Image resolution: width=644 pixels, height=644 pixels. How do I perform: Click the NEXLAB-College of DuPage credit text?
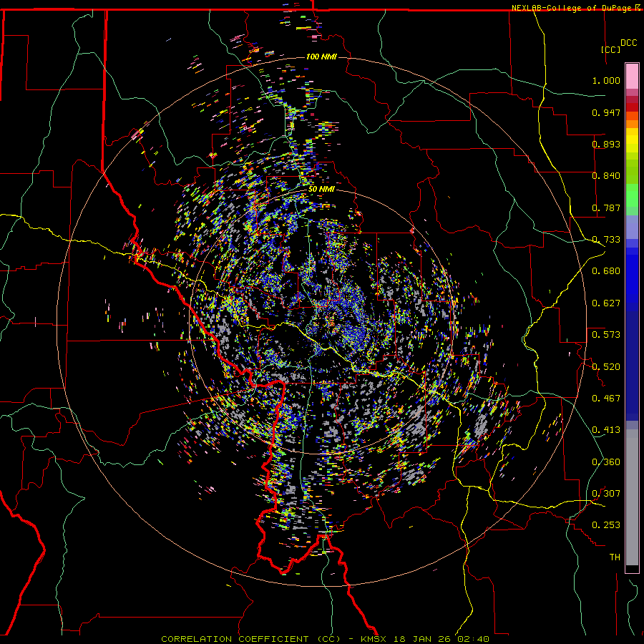click(x=573, y=8)
